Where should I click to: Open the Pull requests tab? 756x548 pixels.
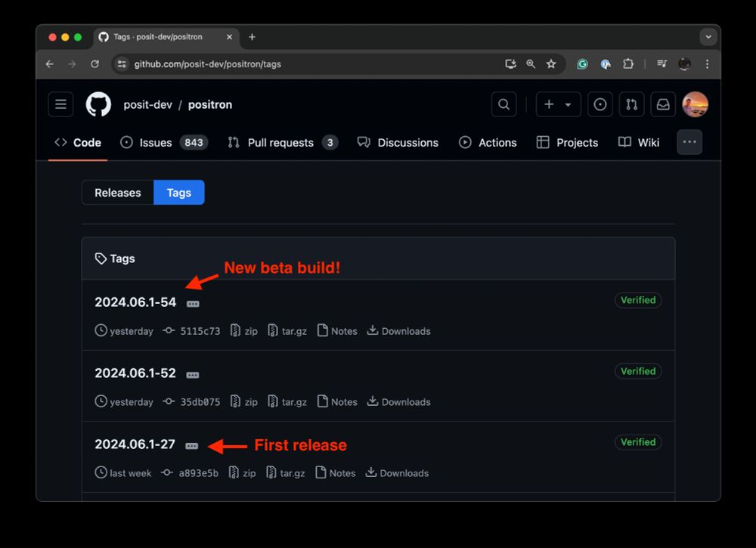[283, 143]
